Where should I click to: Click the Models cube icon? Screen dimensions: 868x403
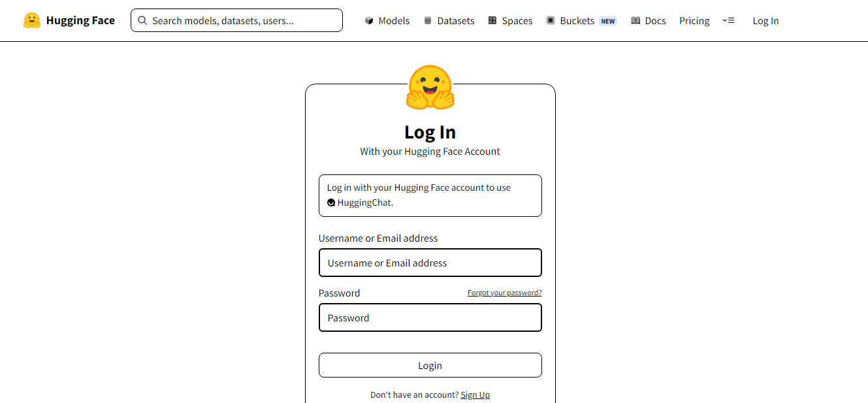click(369, 21)
